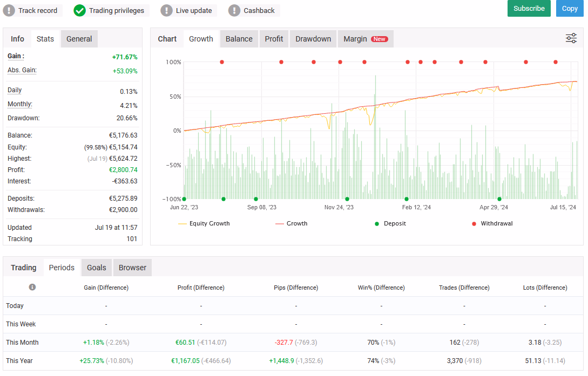The height and width of the screenshot is (376, 588).
Task: Open chart settings sliders icon
Action: (x=571, y=38)
